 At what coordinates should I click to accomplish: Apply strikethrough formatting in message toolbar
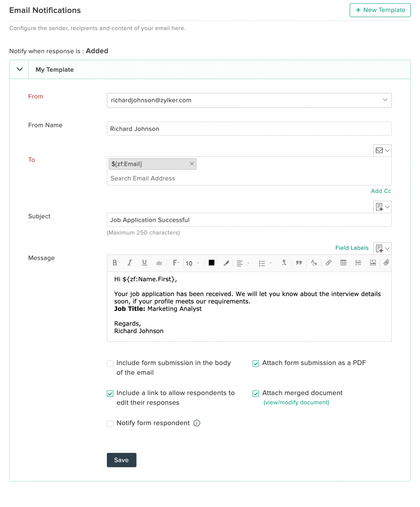coord(159,263)
